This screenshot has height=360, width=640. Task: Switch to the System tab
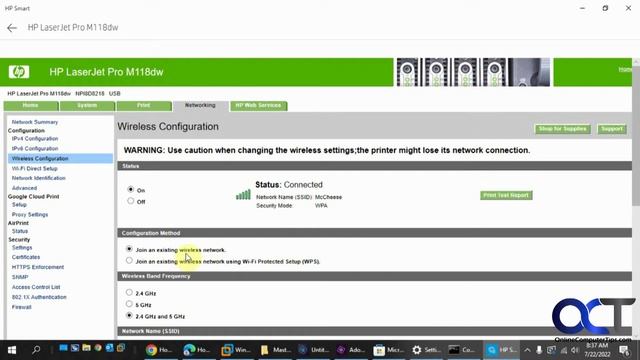click(x=87, y=106)
